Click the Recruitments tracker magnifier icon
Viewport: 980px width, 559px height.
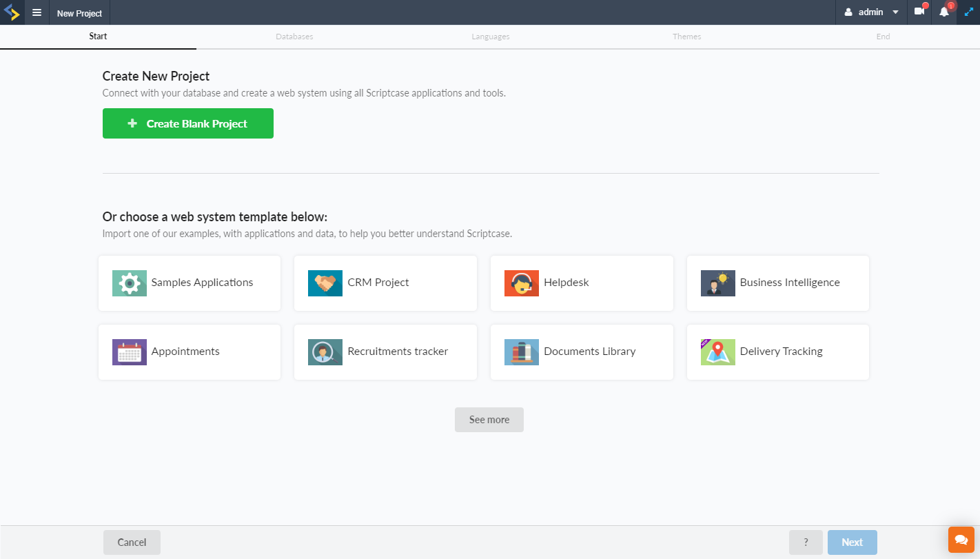[x=325, y=352]
